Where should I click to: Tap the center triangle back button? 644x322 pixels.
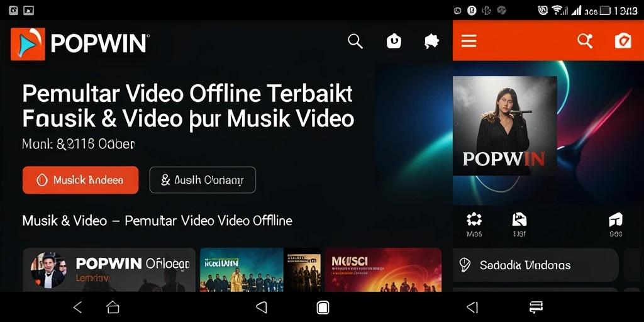coord(261,307)
